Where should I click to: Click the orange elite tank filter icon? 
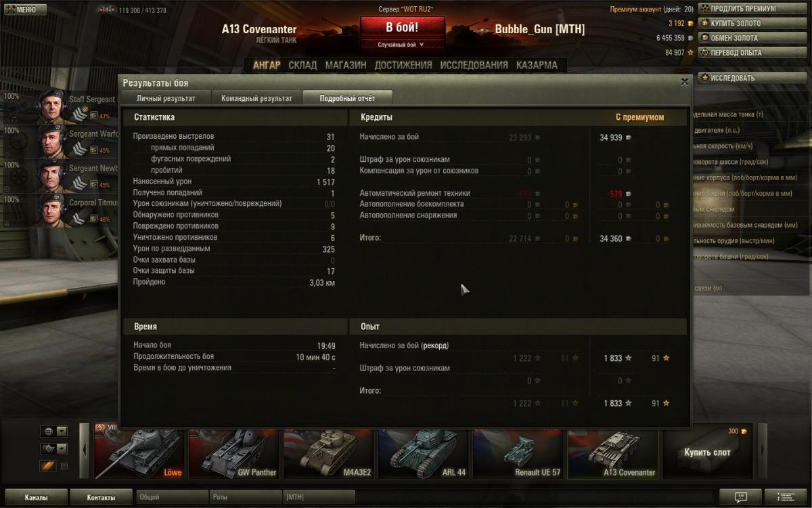coord(47,466)
